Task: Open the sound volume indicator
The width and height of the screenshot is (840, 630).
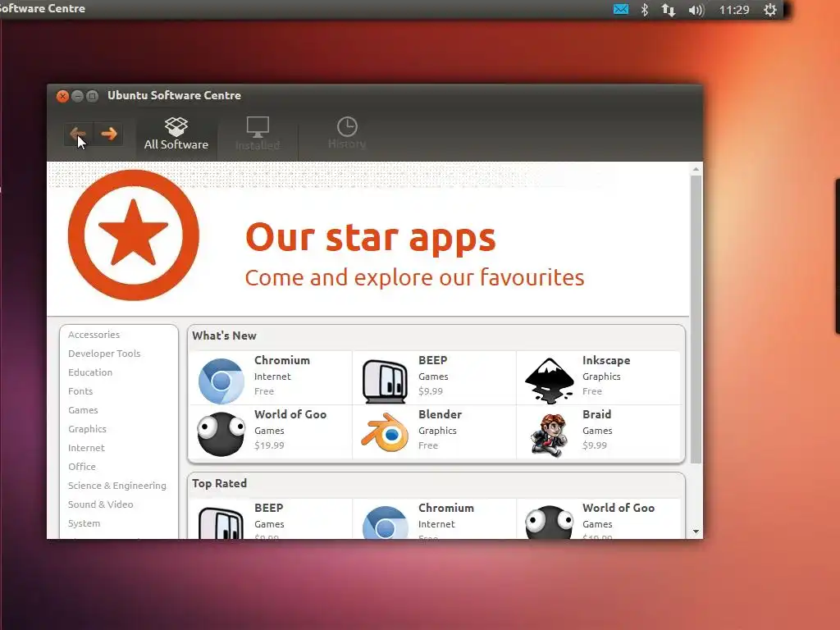Action: point(696,10)
